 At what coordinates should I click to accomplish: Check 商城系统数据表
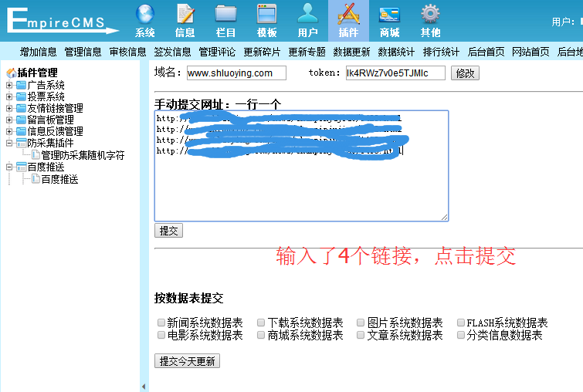261,335
